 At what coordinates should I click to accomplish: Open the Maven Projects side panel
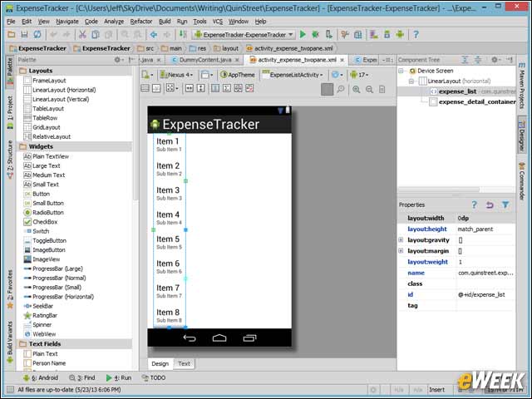coord(522,86)
